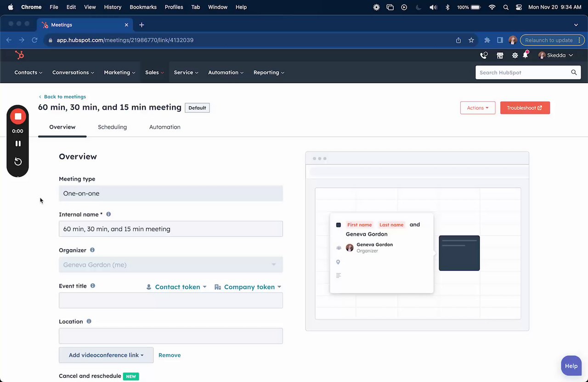Open the Actions dropdown button
Image resolution: width=588 pixels, height=382 pixels.
click(478, 108)
